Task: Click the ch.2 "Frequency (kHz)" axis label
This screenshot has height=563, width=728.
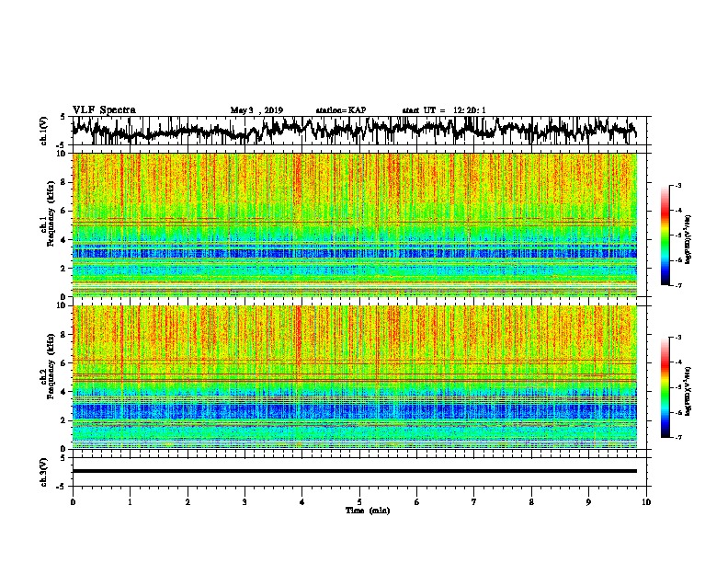Action: coord(51,366)
